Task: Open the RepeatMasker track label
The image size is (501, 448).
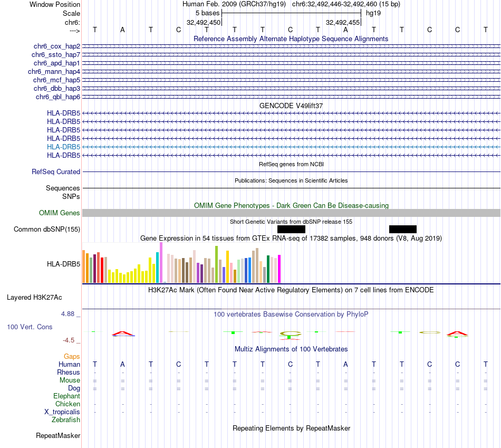Action: click(58, 435)
